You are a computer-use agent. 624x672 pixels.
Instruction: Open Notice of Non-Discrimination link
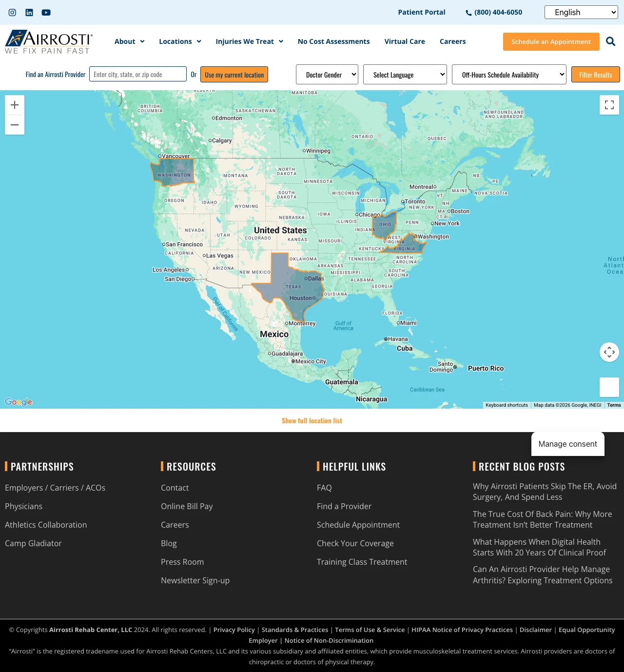tap(329, 640)
